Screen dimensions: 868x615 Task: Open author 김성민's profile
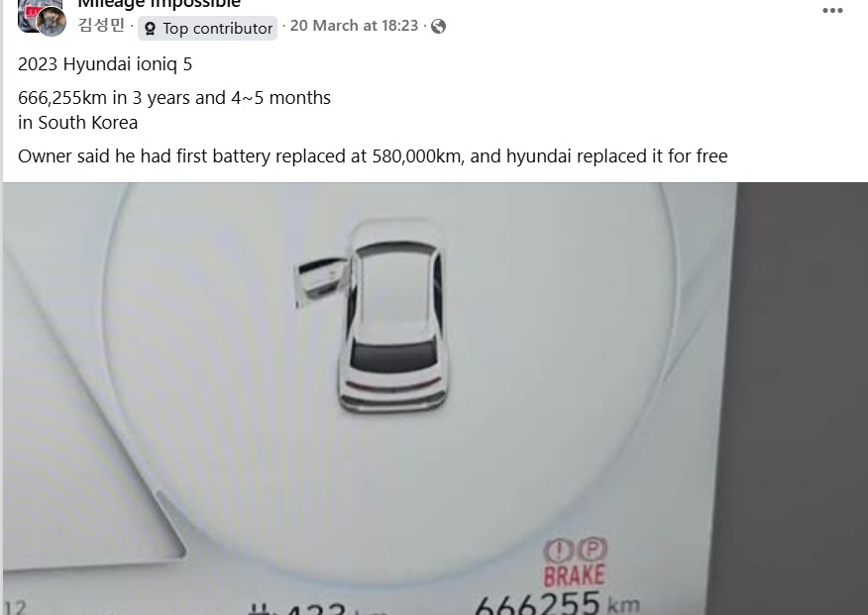101,26
